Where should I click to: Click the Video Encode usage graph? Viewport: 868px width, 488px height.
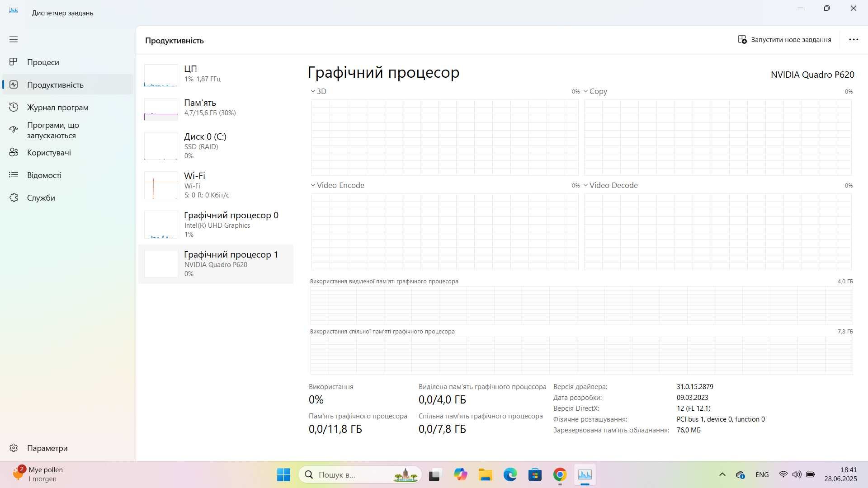pyautogui.click(x=445, y=232)
